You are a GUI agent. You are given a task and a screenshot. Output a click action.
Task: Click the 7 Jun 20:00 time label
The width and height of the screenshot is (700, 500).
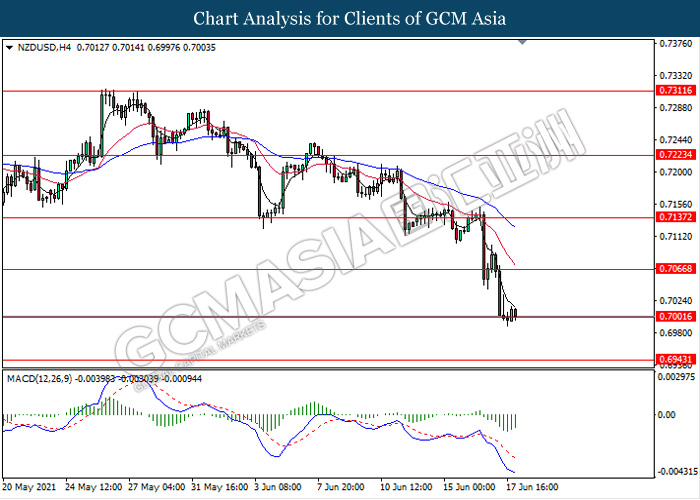click(x=341, y=487)
